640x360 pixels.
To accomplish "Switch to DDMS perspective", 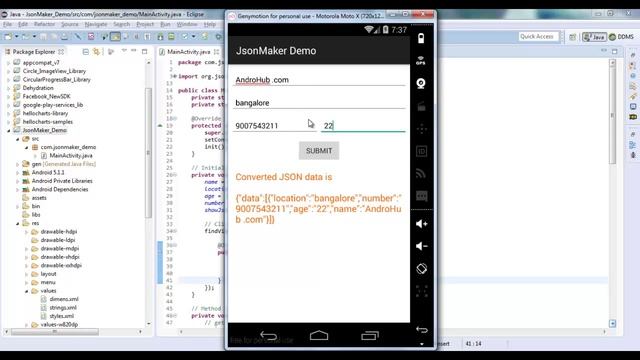I will (621, 37).
